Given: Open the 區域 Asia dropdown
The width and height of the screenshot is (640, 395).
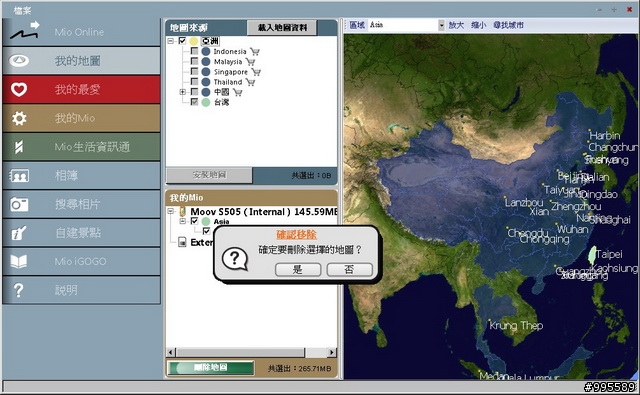Looking at the screenshot, I should (441, 25).
